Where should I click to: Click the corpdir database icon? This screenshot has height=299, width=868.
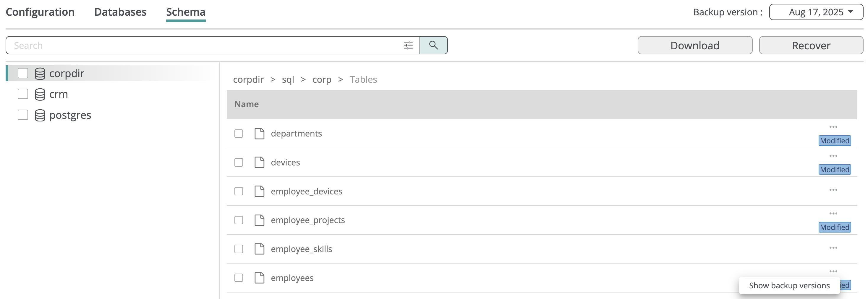(40, 73)
